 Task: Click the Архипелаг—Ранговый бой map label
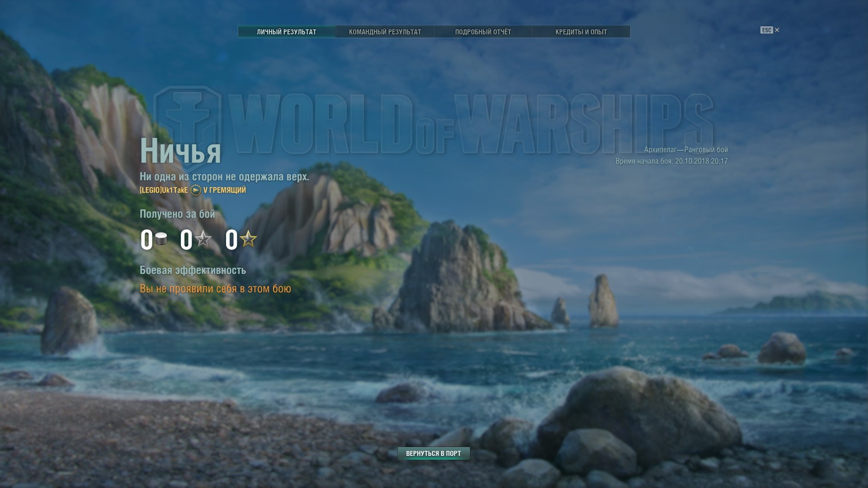(x=685, y=150)
